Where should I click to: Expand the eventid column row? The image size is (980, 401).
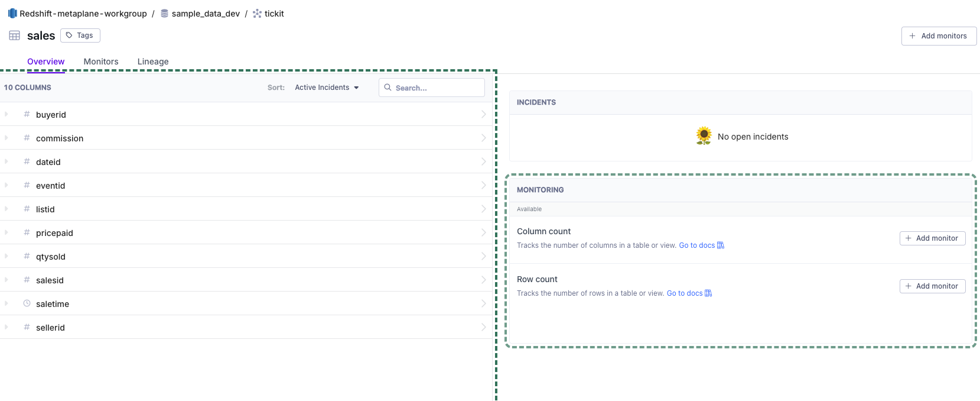tap(6, 185)
